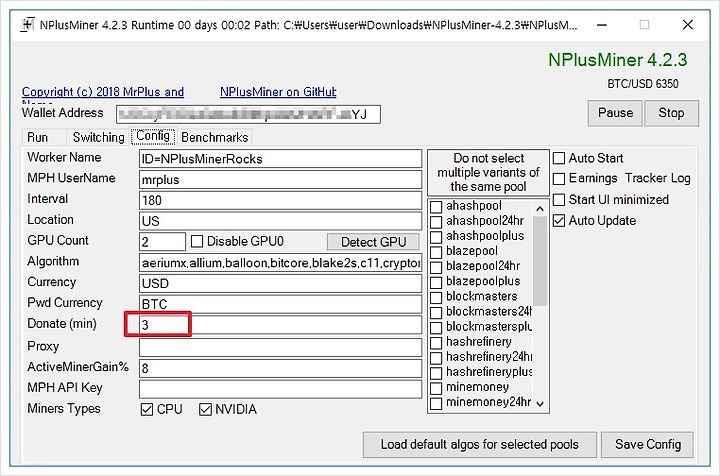This screenshot has height=476, width=720.
Task: Check the ahashpool24hr pool
Action: tap(436, 222)
